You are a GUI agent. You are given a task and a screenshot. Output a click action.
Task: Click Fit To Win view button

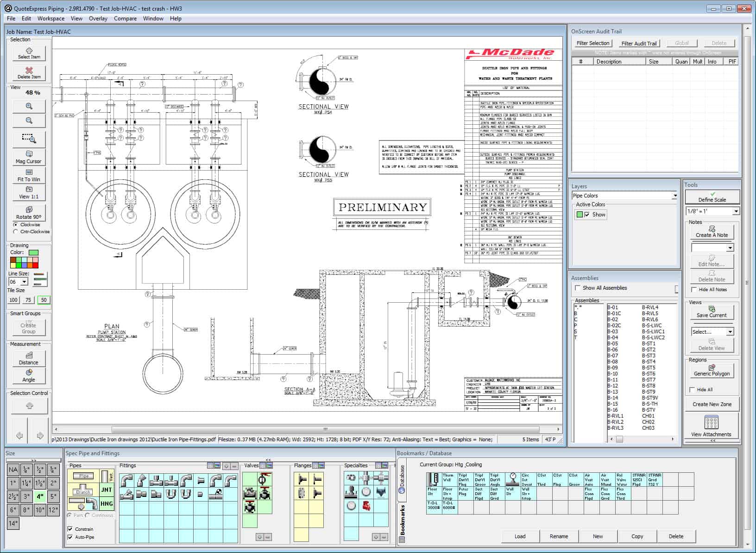(x=29, y=176)
